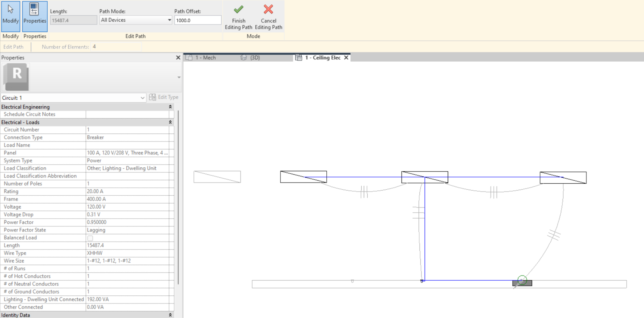Viewport: 644px width, 318px height.
Task: Open the type preview dropdown arrow
Action: tap(179, 77)
